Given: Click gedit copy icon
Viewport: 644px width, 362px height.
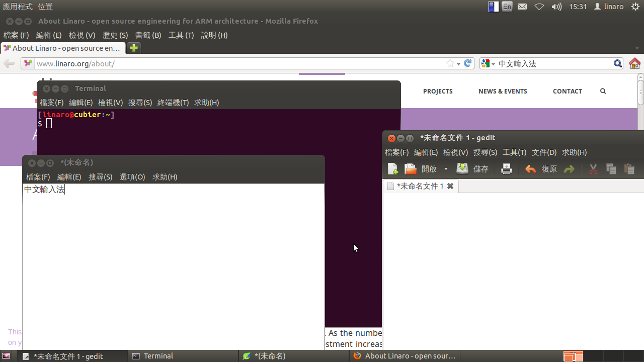Looking at the screenshot, I should [611, 169].
